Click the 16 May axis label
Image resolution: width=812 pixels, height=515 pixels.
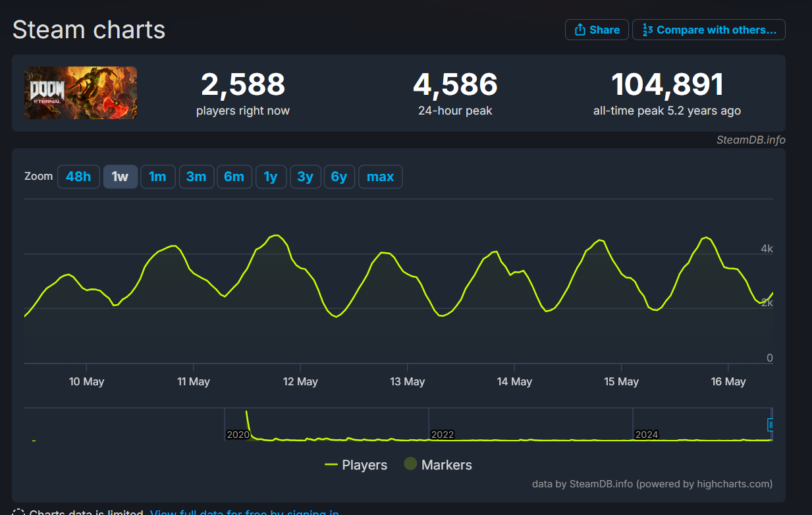tap(728, 382)
